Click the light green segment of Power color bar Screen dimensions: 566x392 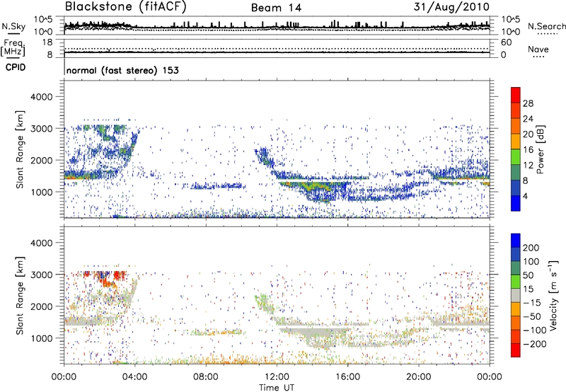516,157
